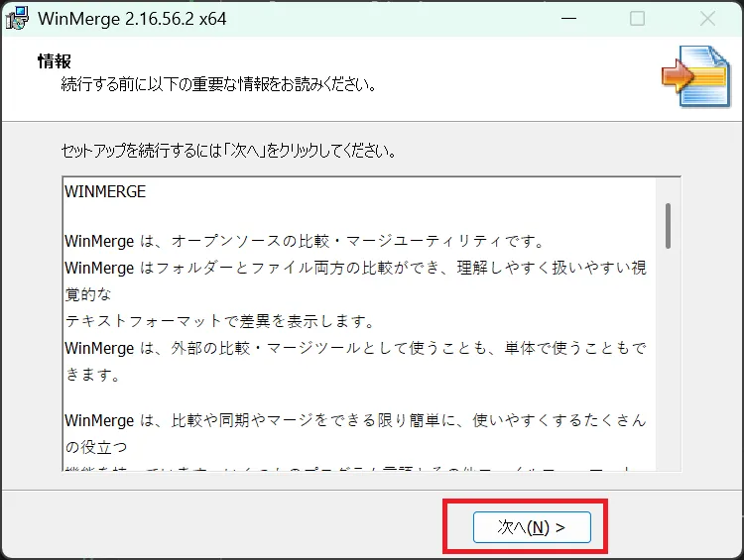Click line 'WinMerge は、外部の比較・マージツール'
Viewport: 744px width, 560px height.
tap(355, 348)
